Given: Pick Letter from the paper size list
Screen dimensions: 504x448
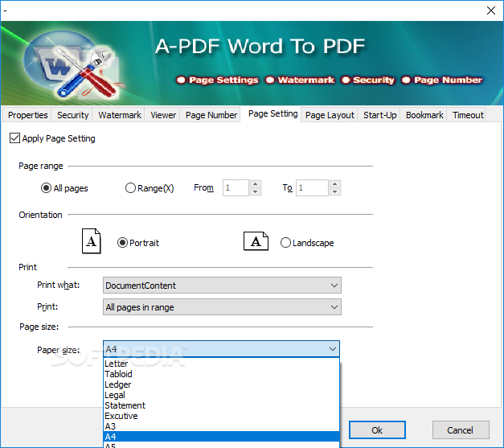Looking at the screenshot, I should tap(221, 364).
